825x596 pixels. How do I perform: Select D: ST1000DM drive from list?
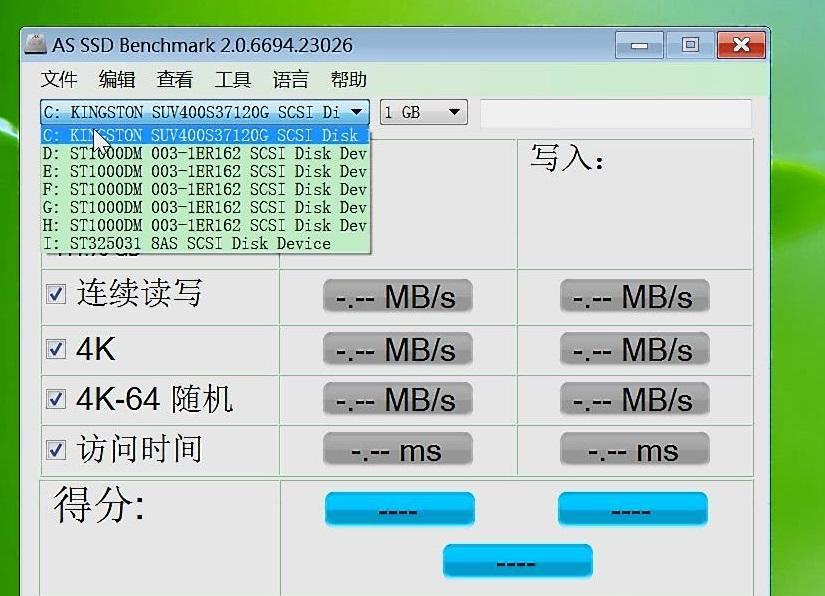click(205, 154)
